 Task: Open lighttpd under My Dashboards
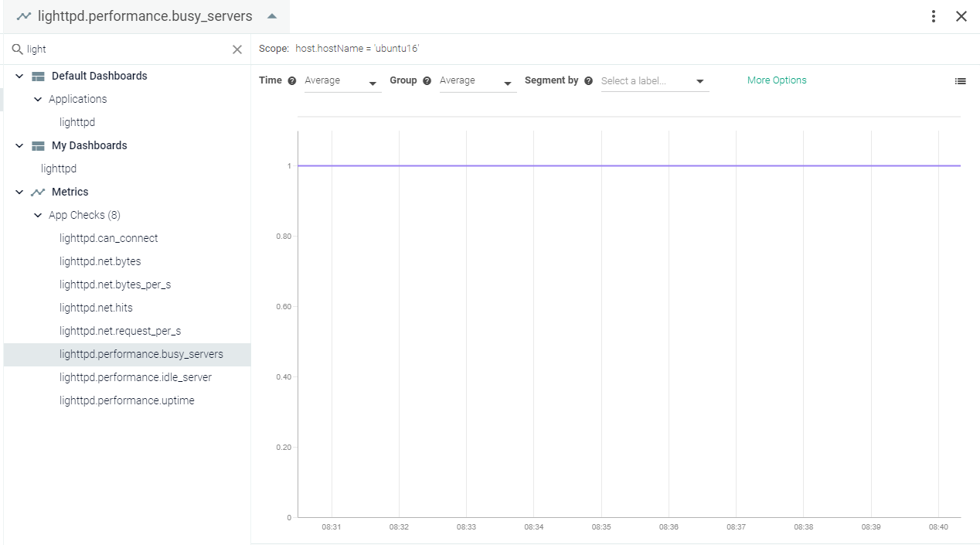pyautogui.click(x=59, y=169)
